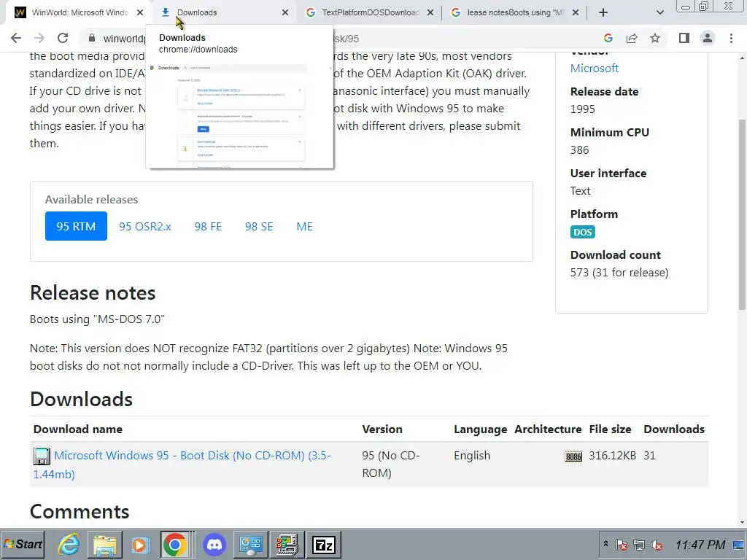The width and height of the screenshot is (747, 560).
Task: Click the 8086 architecture icon
Action: click(573, 456)
